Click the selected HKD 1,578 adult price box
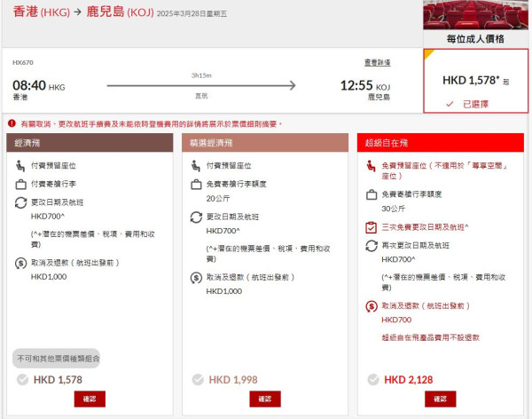Viewport: 532px width, 419px height. [x=475, y=81]
